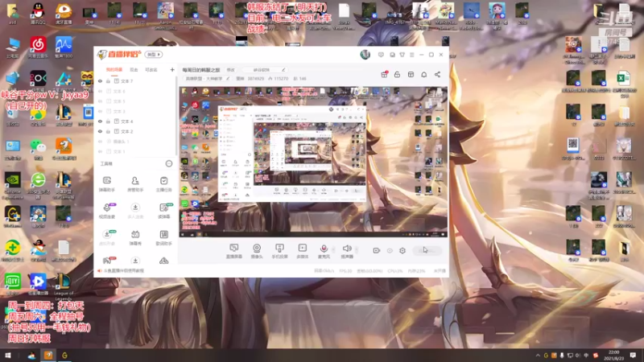Screen dimensions: 644x362
Task: Open the 弹幕助手 danmaku assistant tool
Action: [x=107, y=184]
